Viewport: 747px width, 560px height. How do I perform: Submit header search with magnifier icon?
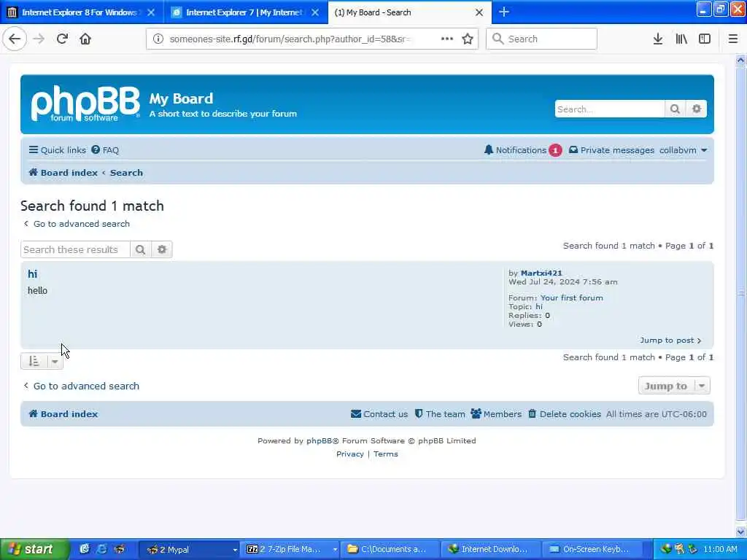(675, 109)
